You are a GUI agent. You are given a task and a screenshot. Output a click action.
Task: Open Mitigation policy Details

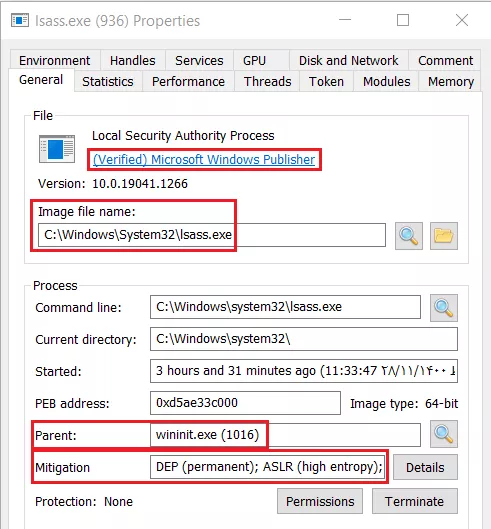tap(425, 468)
